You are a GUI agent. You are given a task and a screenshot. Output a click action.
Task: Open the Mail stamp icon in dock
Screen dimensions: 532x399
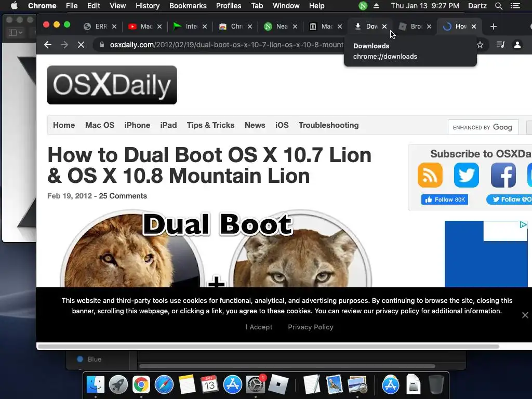point(334,385)
